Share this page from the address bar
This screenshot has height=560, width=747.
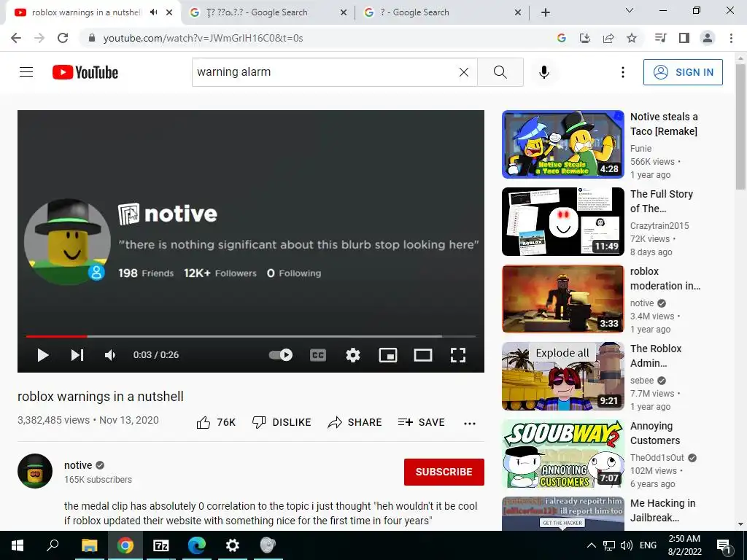tap(608, 38)
